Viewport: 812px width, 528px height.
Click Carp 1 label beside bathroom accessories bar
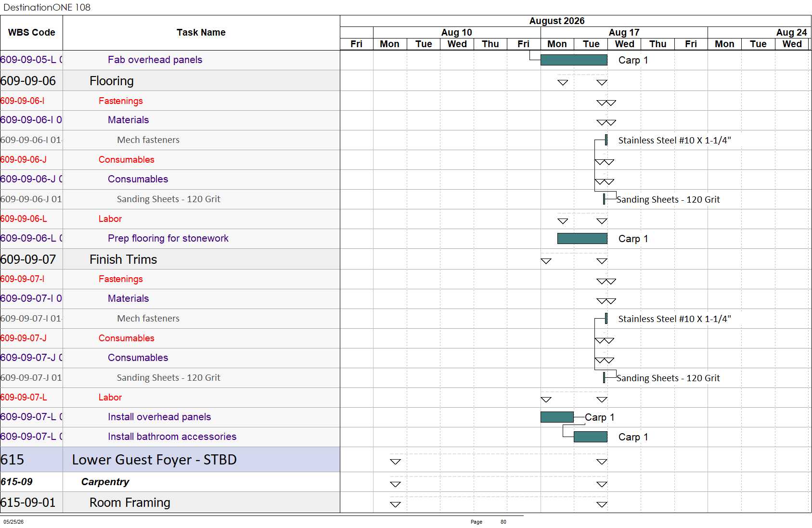pyautogui.click(x=633, y=437)
